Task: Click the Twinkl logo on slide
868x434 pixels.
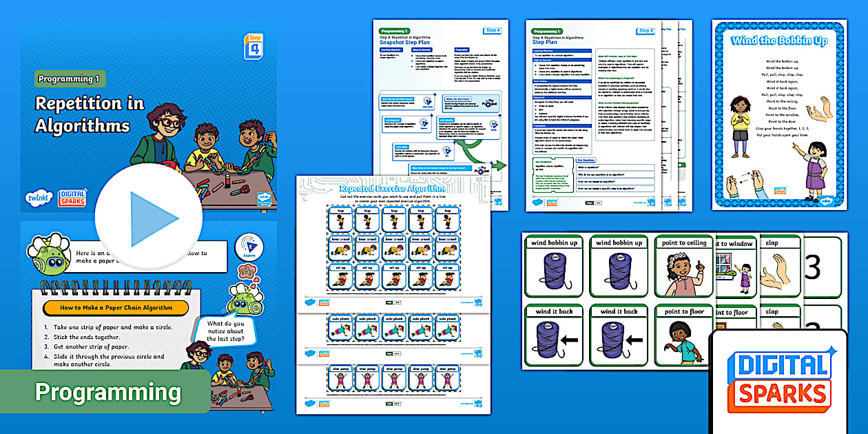Action: (x=39, y=197)
